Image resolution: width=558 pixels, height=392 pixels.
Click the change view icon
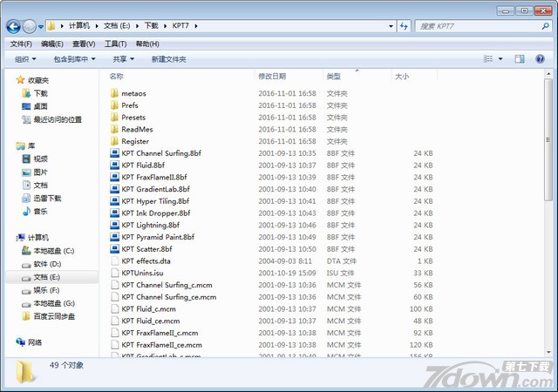[x=488, y=58]
